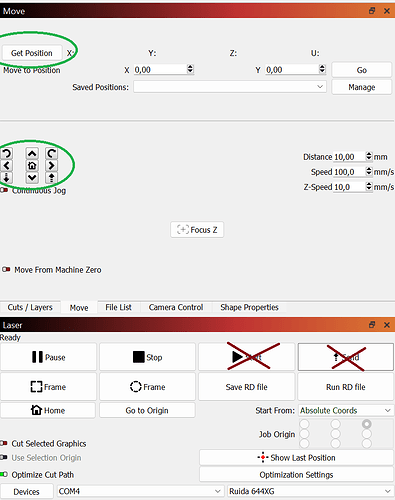Click into the Z-Speed 10,0 value field
The width and height of the screenshot is (395, 500).
350,187
